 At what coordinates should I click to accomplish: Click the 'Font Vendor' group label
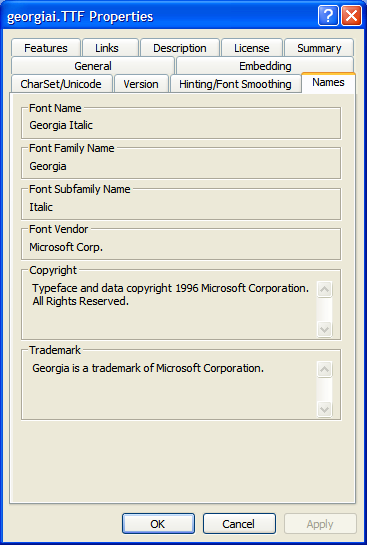tap(58, 229)
